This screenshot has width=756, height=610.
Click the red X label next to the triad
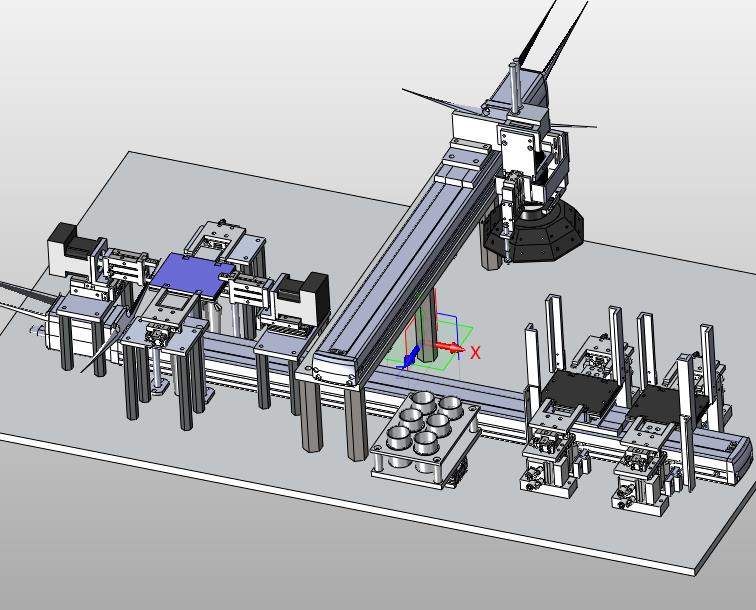click(475, 352)
